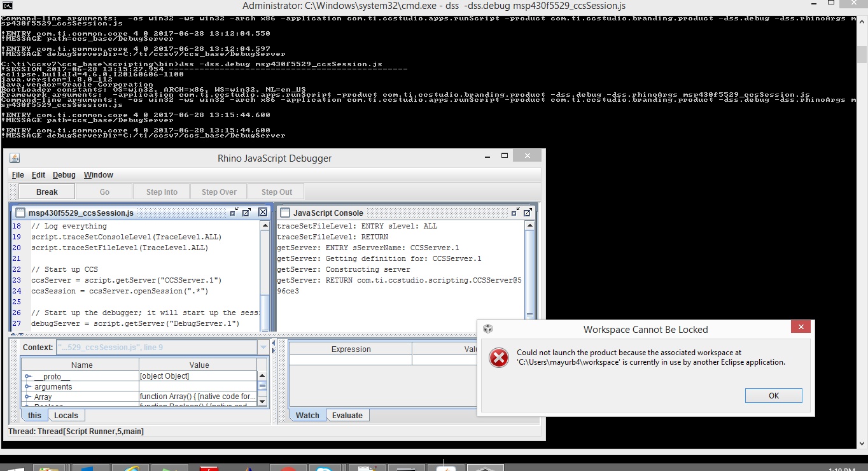Image resolution: width=868 pixels, height=471 pixels.
Task: Click the Name column header in variables table
Action: [81, 365]
